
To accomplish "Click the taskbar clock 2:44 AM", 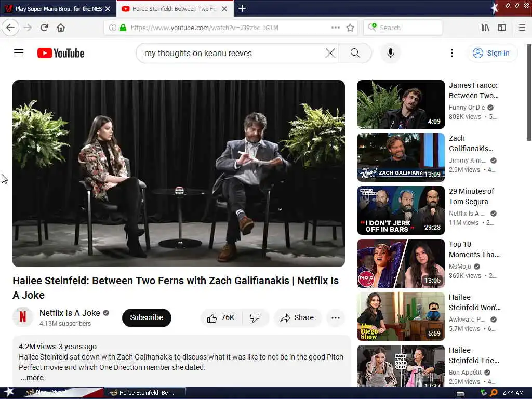I will (x=513, y=393).
